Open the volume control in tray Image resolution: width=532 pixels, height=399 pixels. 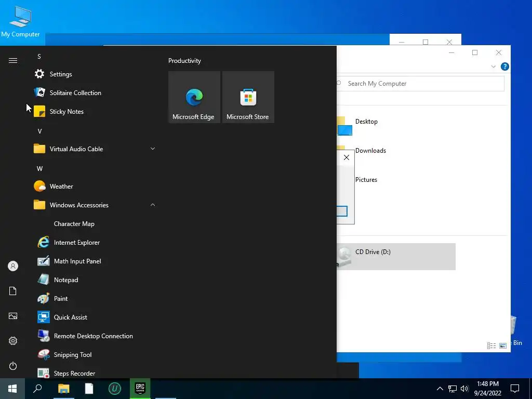464,389
